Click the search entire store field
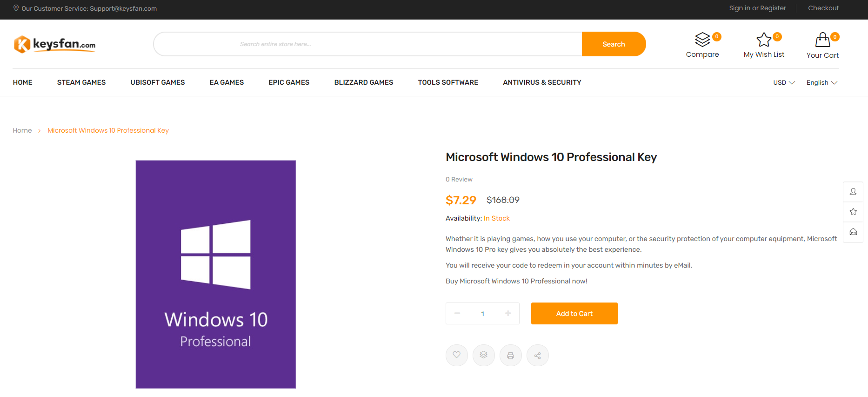This screenshot has width=868, height=397. (367, 44)
